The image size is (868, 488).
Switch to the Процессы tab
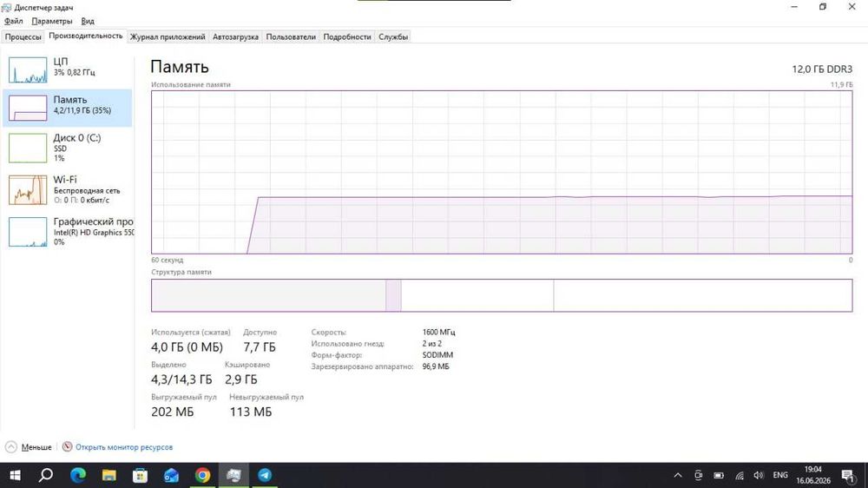pyautogui.click(x=23, y=36)
